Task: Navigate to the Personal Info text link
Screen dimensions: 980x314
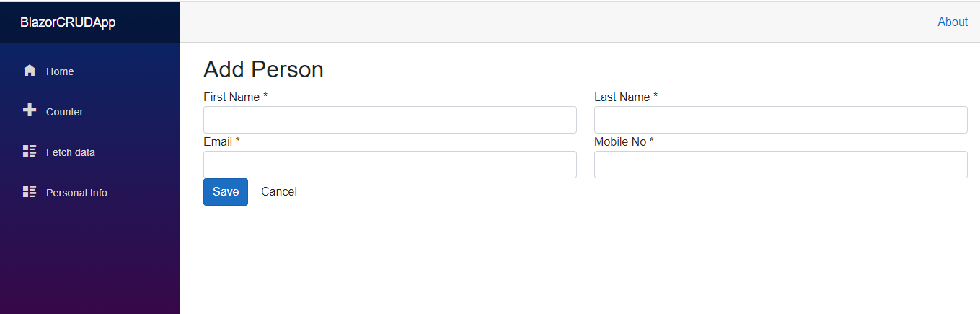Action: 76,193
